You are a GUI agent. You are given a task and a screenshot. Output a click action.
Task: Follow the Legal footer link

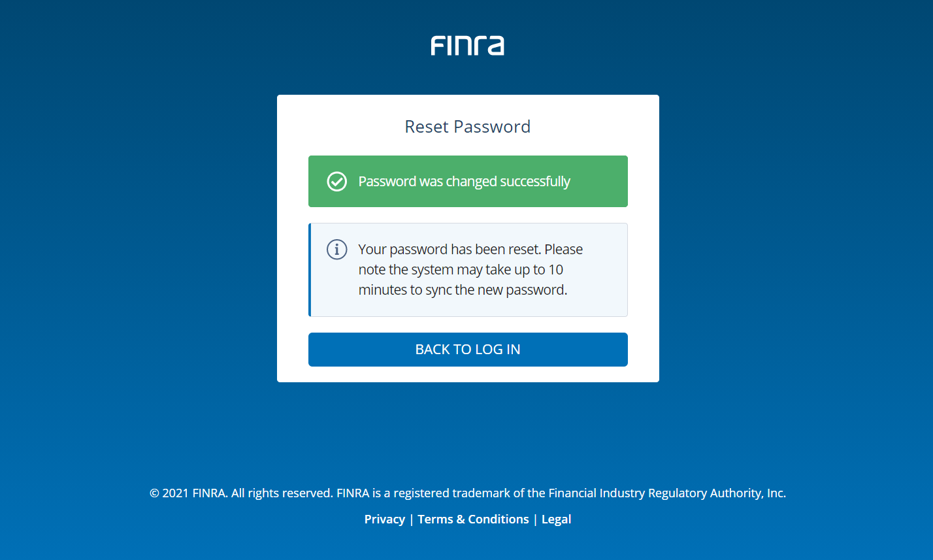556,519
